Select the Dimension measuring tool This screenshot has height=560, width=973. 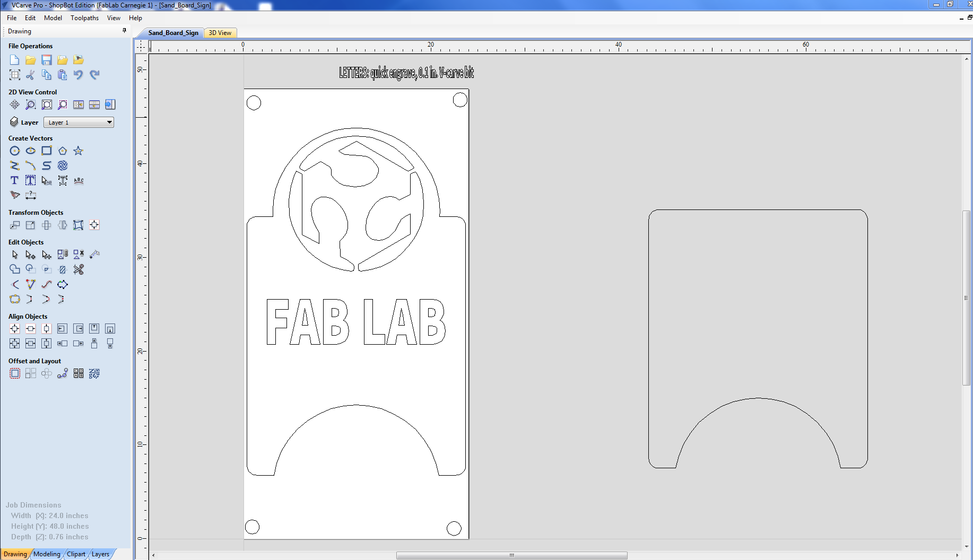31,195
